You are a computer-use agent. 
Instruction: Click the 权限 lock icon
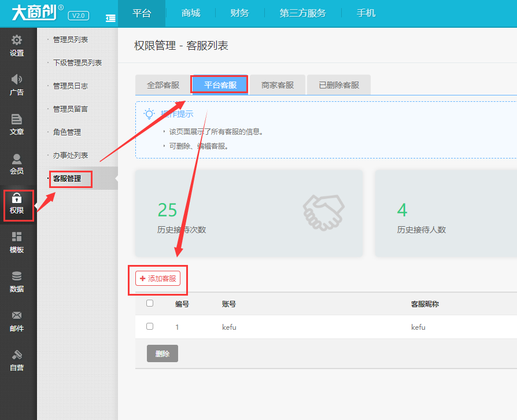pos(17,198)
